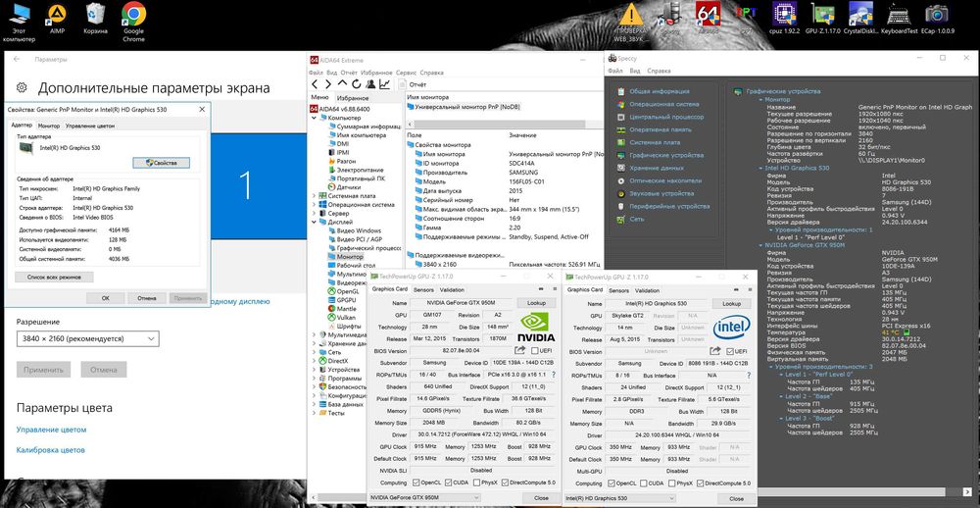Open the GPU-Z.1.17.0 desktop shortcut
980x508 pixels.
(823, 18)
